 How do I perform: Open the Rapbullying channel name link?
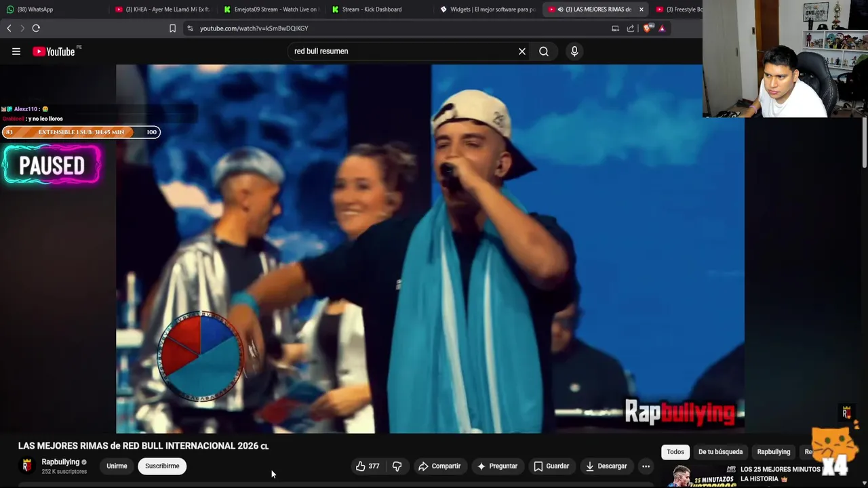[x=60, y=462]
